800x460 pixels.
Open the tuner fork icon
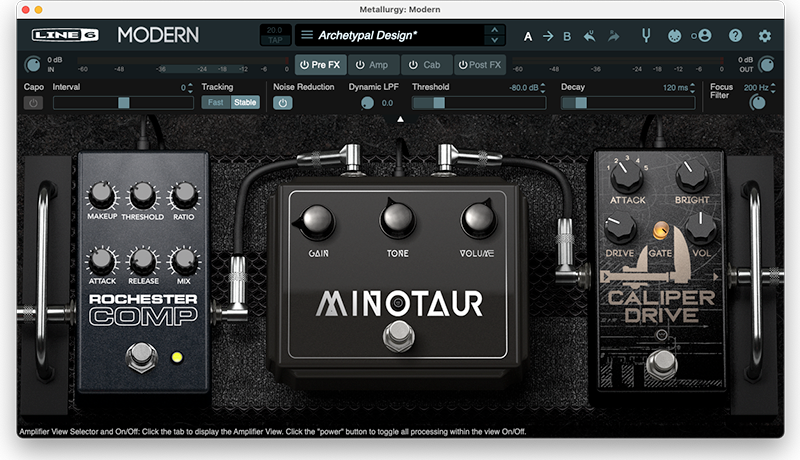tap(646, 35)
